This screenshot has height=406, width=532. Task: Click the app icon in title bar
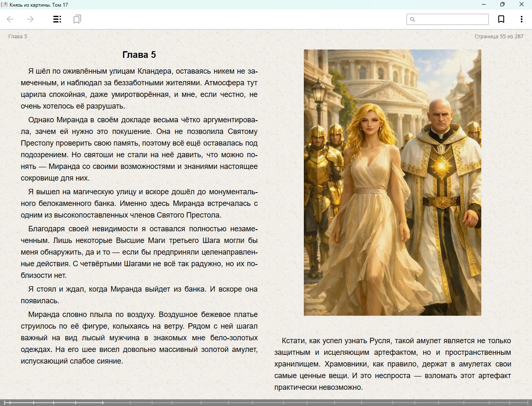[x=5, y=5]
